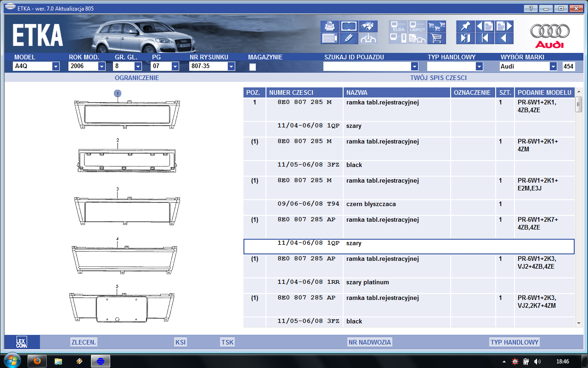
Task: Click the NUMER CZESCI column header
Action: click(x=304, y=92)
